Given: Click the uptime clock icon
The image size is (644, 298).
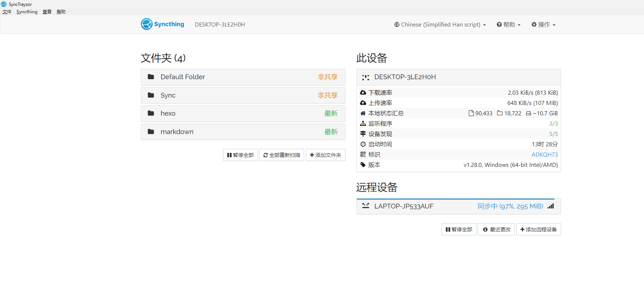Looking at the screenshot, I should tap(363, 144).
